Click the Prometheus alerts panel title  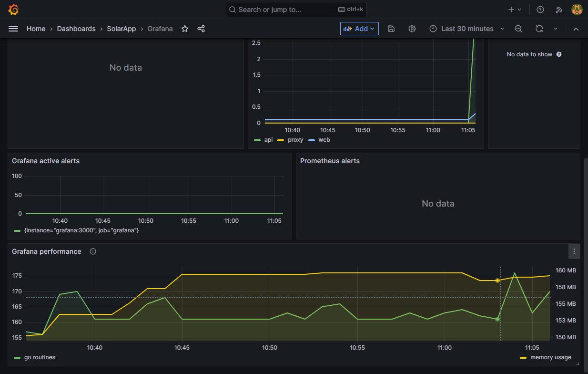point(330,161)
